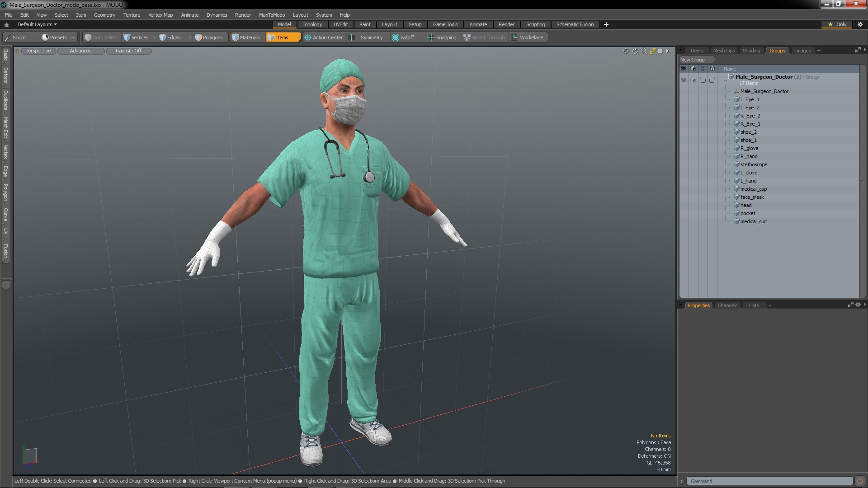Image resolution: width=868 pixels, height=488 pixels.
Task: Maximize the Groups panel with arrows icon
Action: pyautogui.click(x=858, y=50)
